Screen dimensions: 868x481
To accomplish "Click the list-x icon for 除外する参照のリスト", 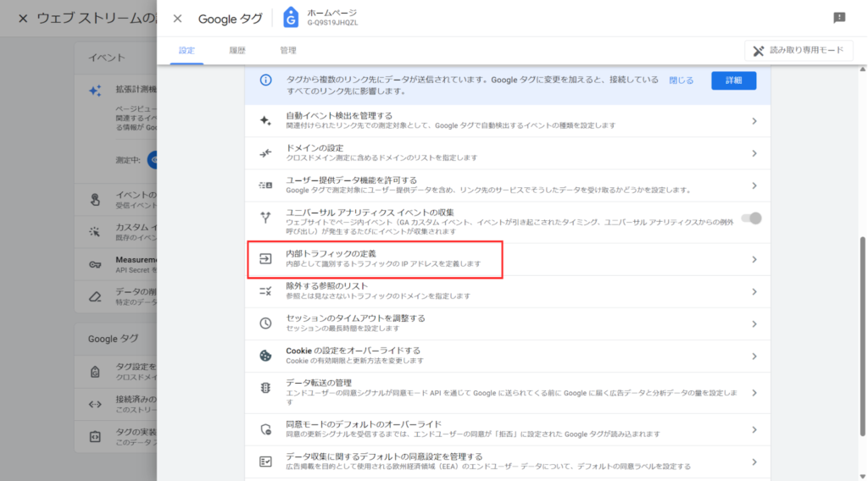I will (x=265, y=290).
